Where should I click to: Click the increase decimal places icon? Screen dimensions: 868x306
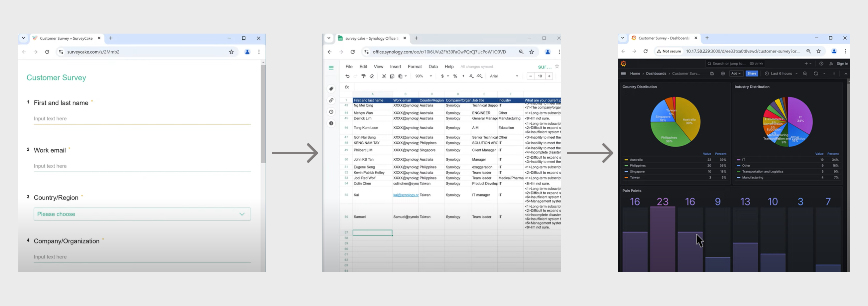pos(480,76)
